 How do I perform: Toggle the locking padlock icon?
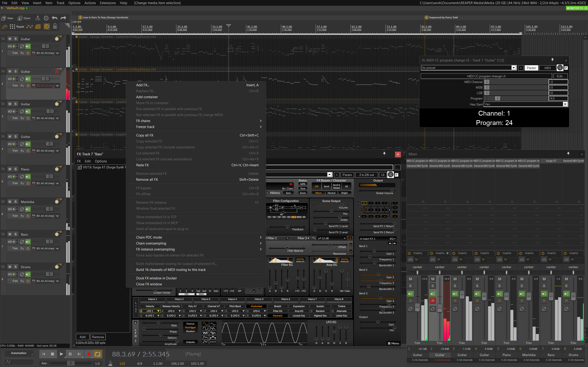[x=55, y=26]
